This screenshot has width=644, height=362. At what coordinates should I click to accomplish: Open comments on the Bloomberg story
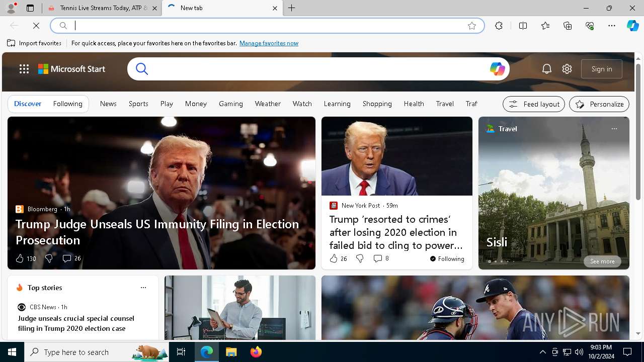pyautogui.click(x=71, y=258)
